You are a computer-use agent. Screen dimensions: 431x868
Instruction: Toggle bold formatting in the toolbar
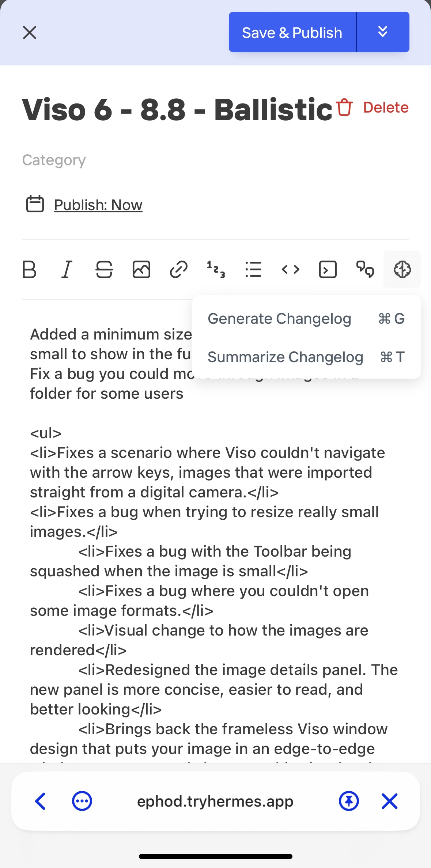(30, 270)
